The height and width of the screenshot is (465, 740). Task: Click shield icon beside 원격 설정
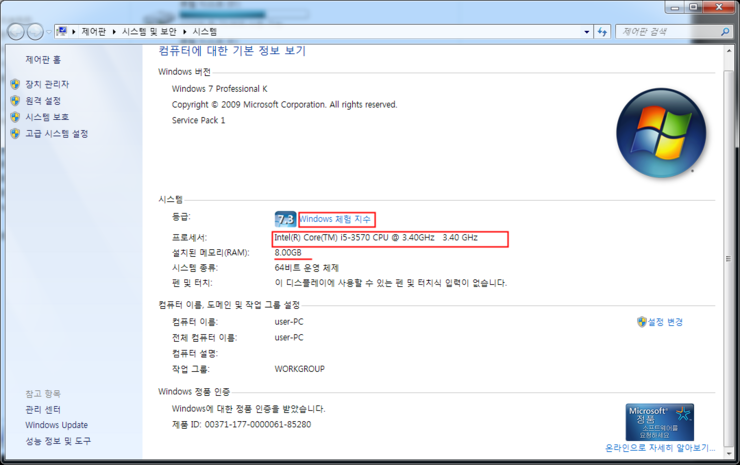[x=16, y=101]
